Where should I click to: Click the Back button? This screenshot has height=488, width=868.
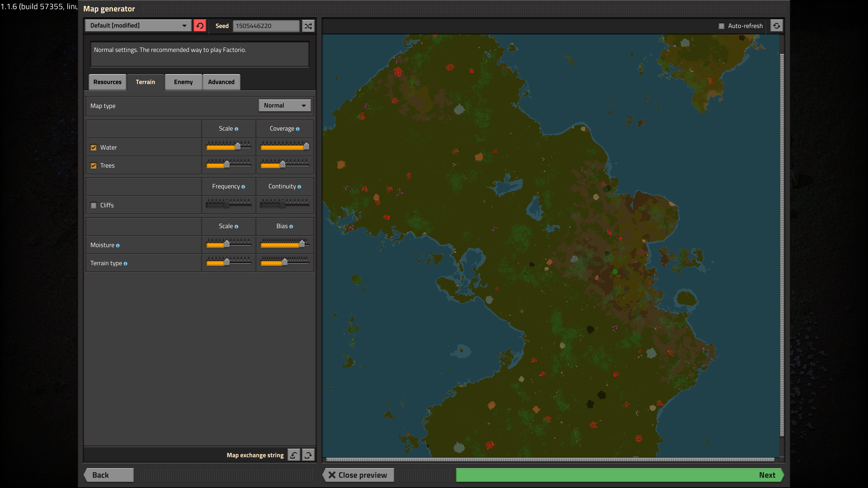[x=109, y=475]
